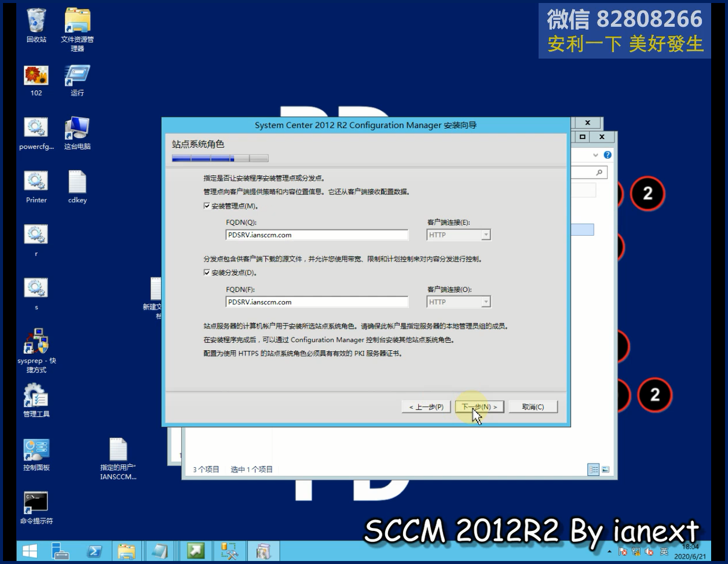
Task: Switch to Configuration Manager setup taskbar icon
Action: click(264, 551)
